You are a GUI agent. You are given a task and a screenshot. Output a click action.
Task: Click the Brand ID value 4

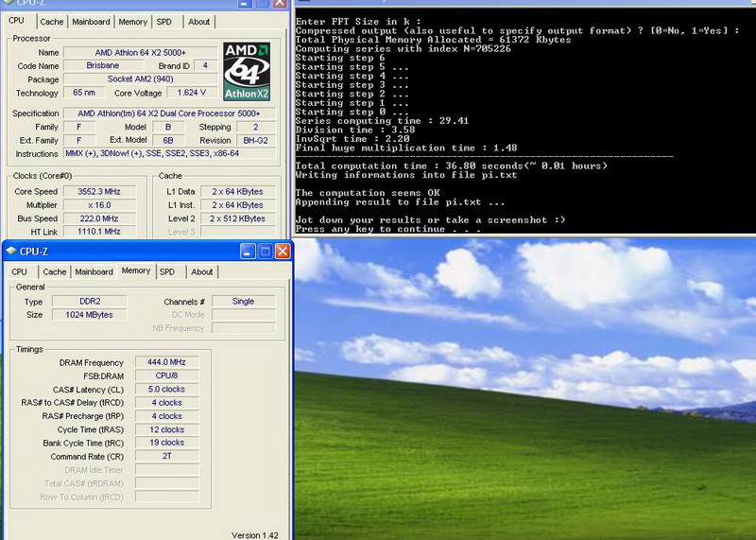[x=205, y=65]
